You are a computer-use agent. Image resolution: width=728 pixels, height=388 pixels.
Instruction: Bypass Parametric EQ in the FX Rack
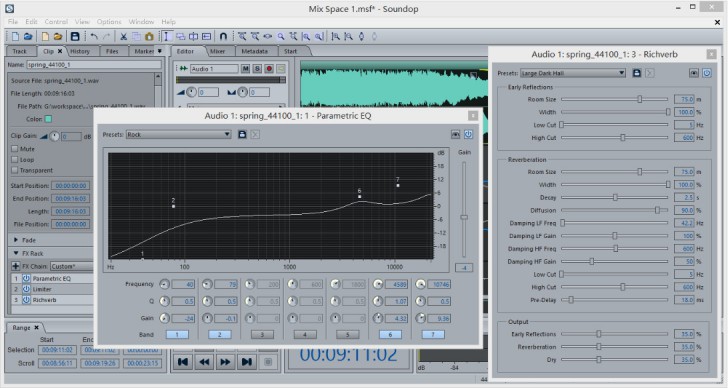coord(26,278)
